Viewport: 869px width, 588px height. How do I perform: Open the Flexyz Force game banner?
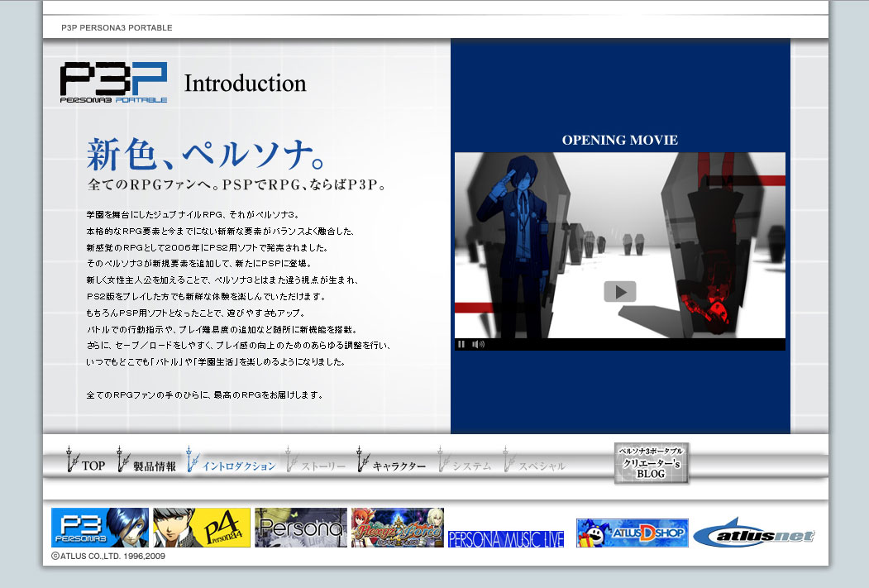click(398, 528)
